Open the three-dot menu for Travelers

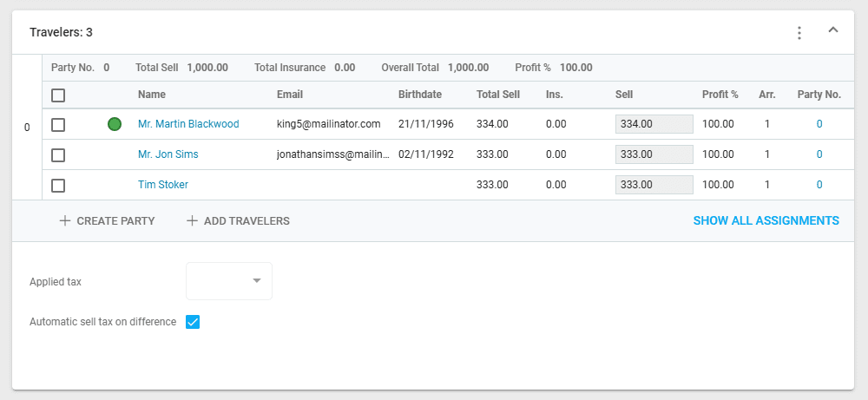(x=799, y=33)
